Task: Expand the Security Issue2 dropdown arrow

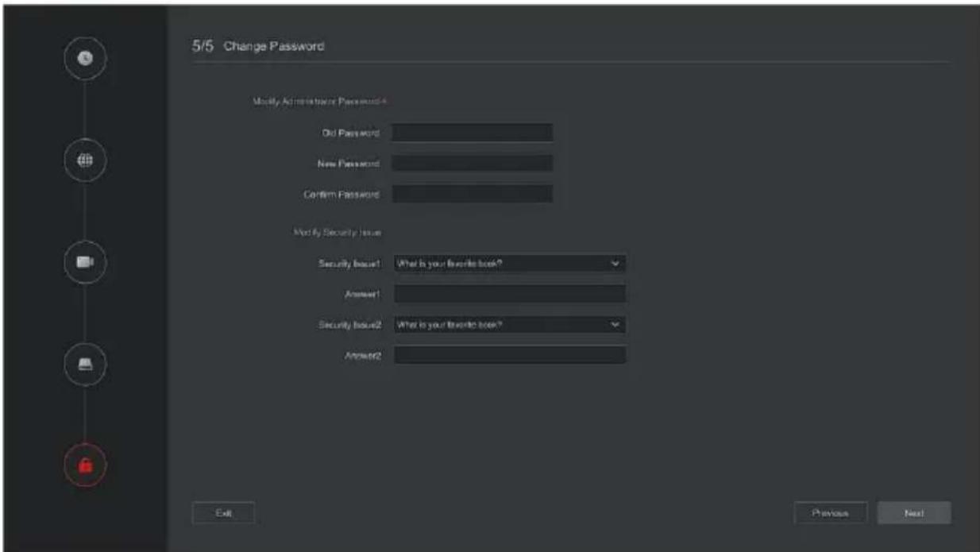Action: 615,324
